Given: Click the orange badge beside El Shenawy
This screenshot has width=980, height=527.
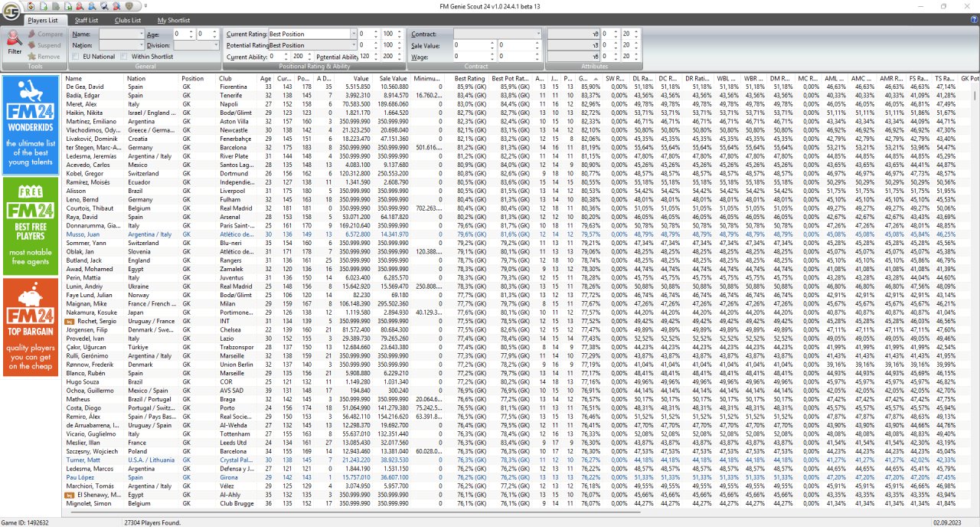Looking at the screenshot, I should (68, 495).
